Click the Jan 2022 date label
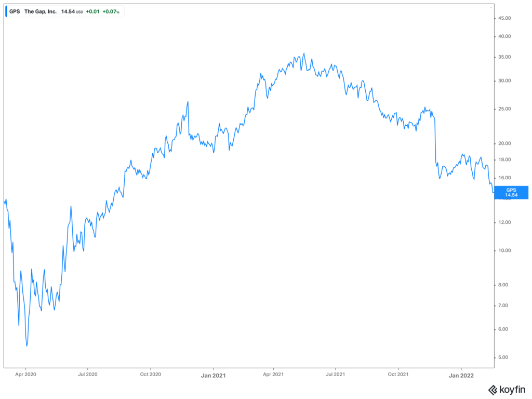The height and width of the screenshot is (399, 532). 461,375
